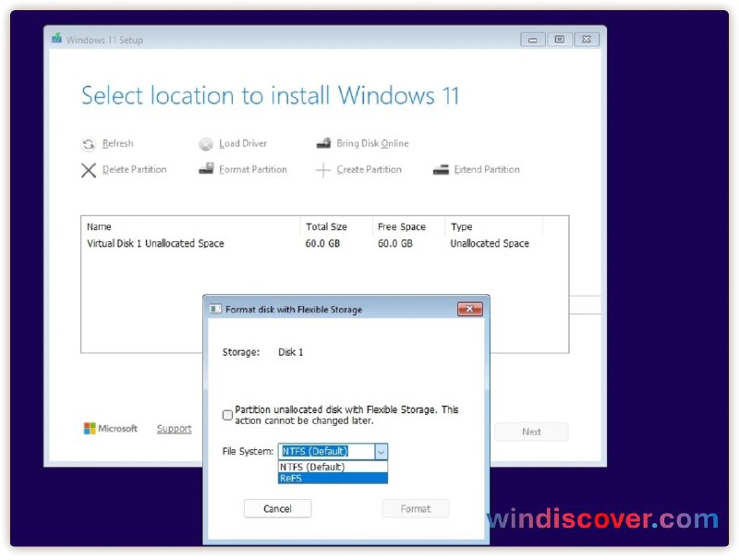Click the Format Partition drive icon

(206, 169)
